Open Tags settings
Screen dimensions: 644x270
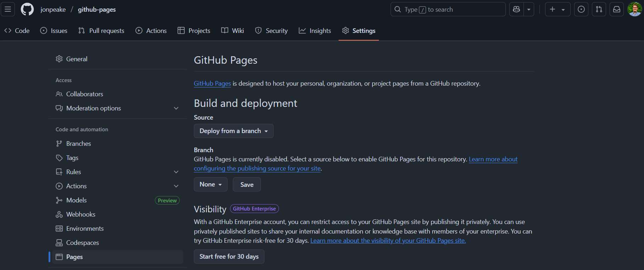point(118,158)
